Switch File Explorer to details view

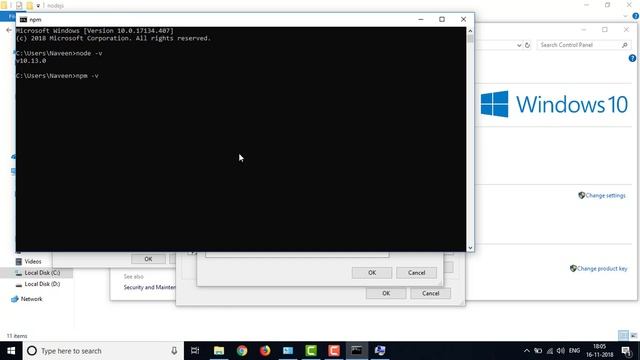click(x=623, y=336)
